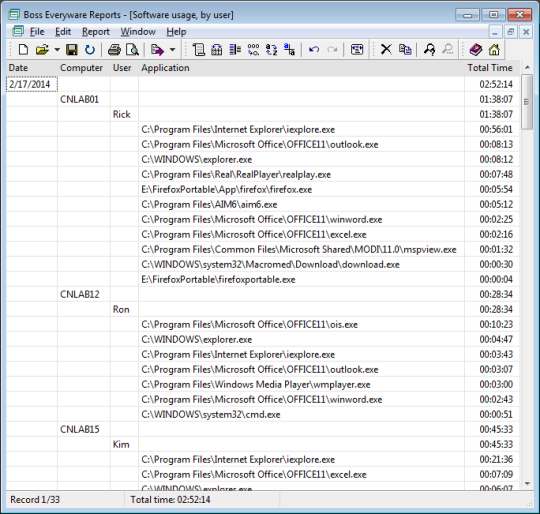540x514 pixels.
Task: Select the CNLAB12 computer row
Action: tap(263, 294)
